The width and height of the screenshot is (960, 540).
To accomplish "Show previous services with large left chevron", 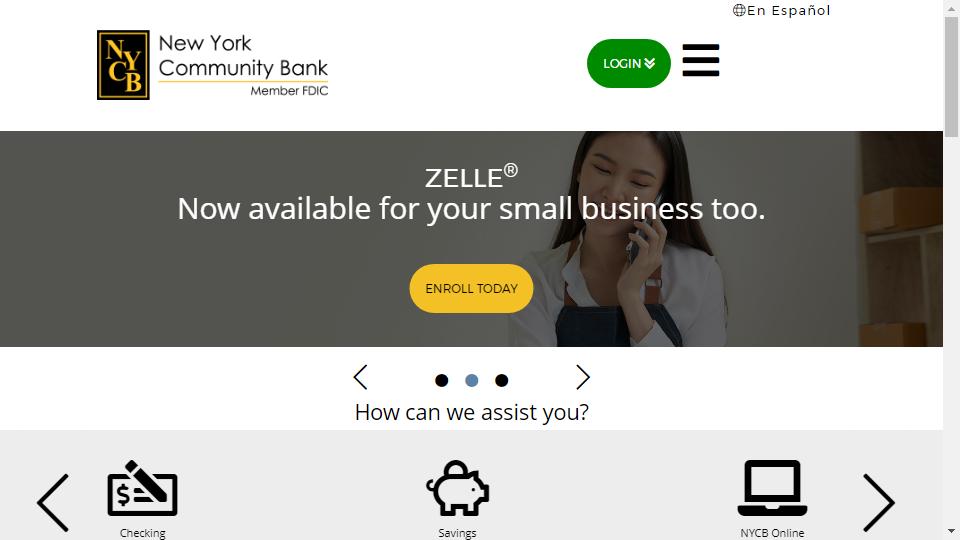I will tap(53, 503).
